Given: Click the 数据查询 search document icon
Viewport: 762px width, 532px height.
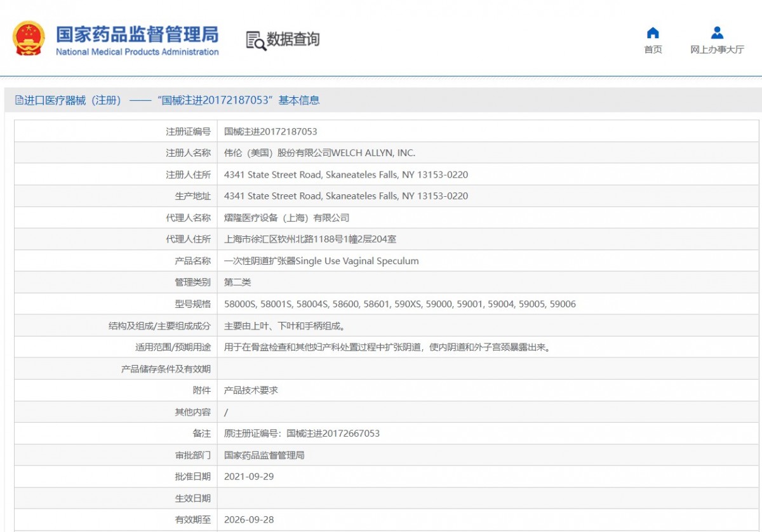Looking at the screenshot, I should [255, 40].
